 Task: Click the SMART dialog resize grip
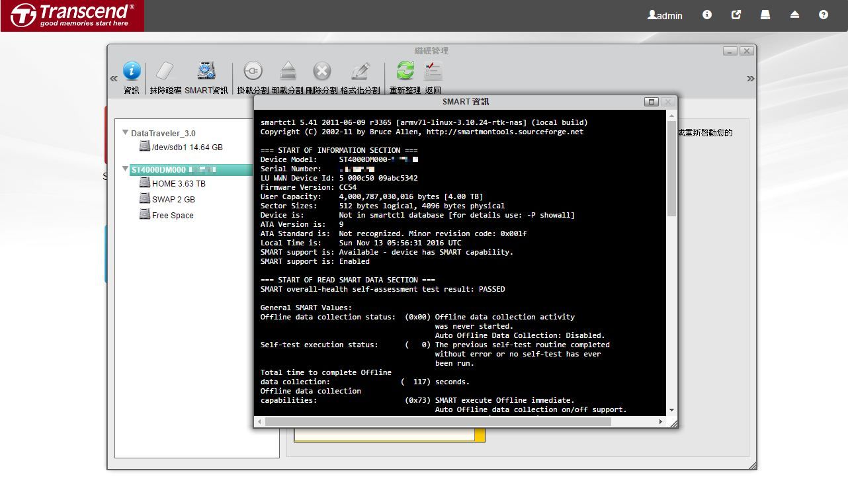coord(673,423)
